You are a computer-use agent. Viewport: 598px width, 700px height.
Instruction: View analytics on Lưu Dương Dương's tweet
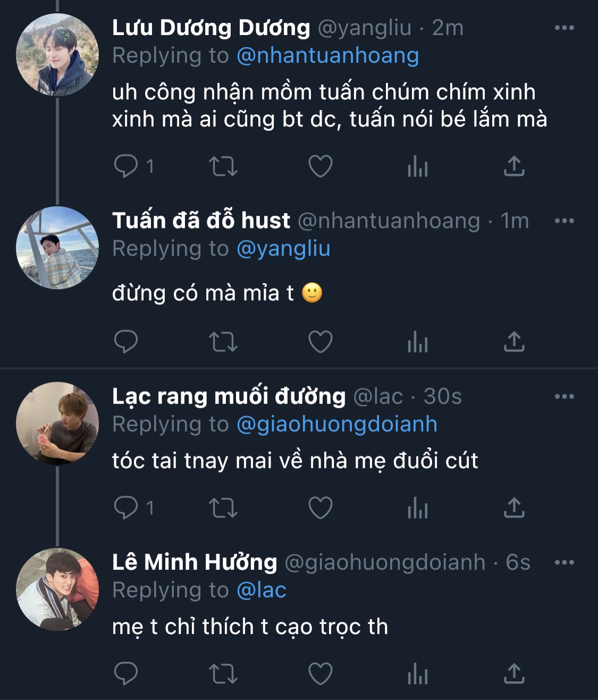[x=417, y=166]
